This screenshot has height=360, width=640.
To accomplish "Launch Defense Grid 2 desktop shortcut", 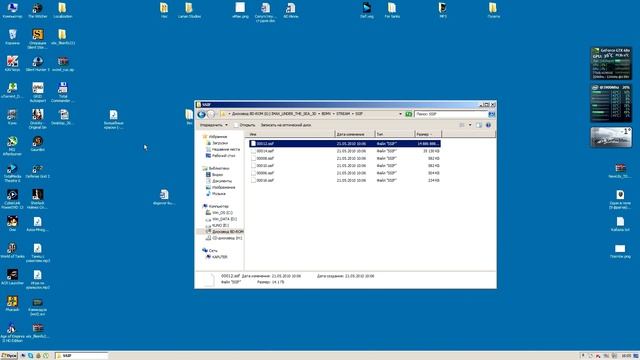I will coord(38,171).
